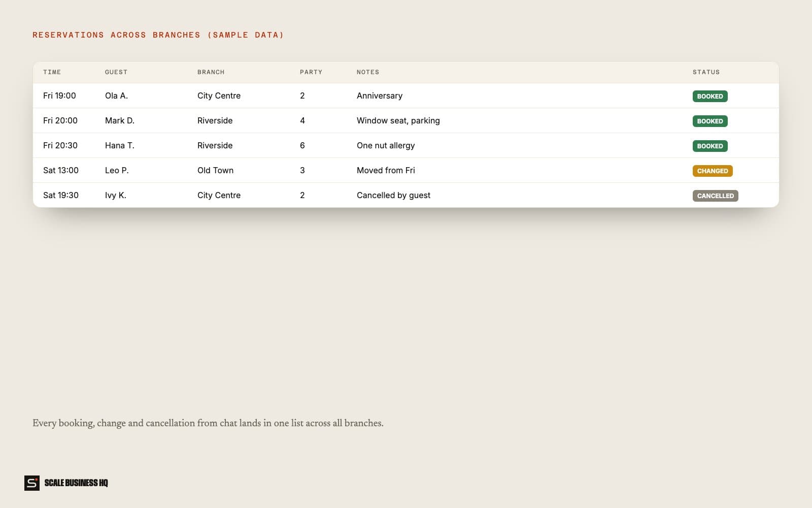Click "Riverside" in the Hana T. row
This screenshot has height=508, width=812.
(x=215, y=145)
